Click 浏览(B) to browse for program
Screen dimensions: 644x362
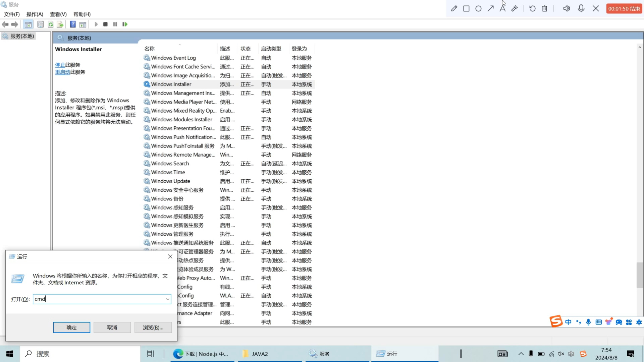[x=153, y=327]
